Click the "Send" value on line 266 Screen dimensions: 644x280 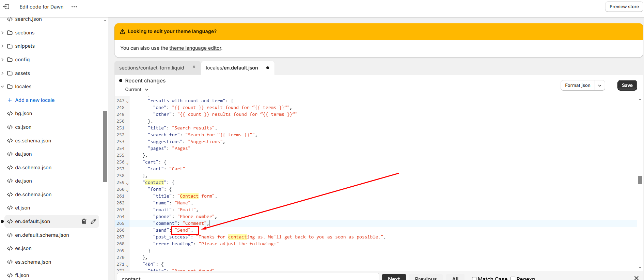(182, 230)
